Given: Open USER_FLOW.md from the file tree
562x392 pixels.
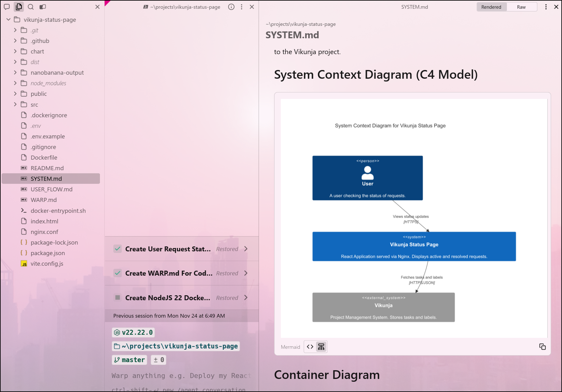Looking at the screenshot, I should coord(51,189).
